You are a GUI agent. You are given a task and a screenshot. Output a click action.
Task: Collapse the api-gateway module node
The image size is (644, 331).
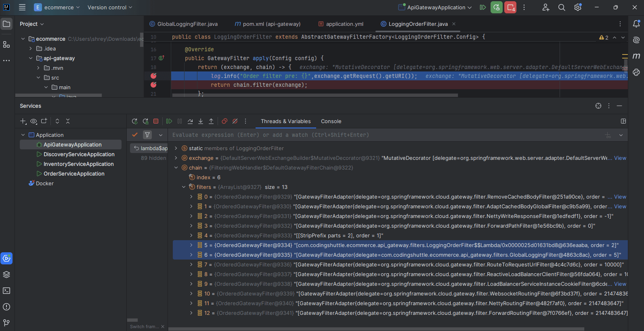point(30,58)
